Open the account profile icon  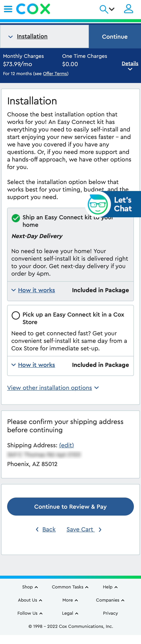pyautogui.click(x=129, y=9)
